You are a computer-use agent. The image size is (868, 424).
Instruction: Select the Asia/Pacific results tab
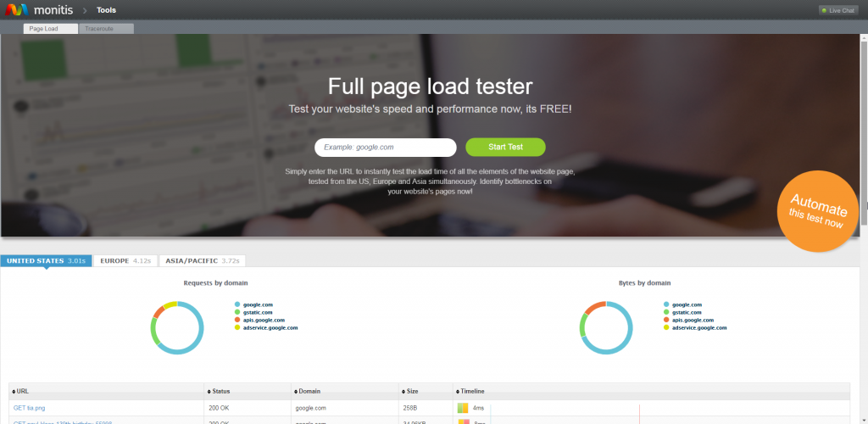pos(203,261)
